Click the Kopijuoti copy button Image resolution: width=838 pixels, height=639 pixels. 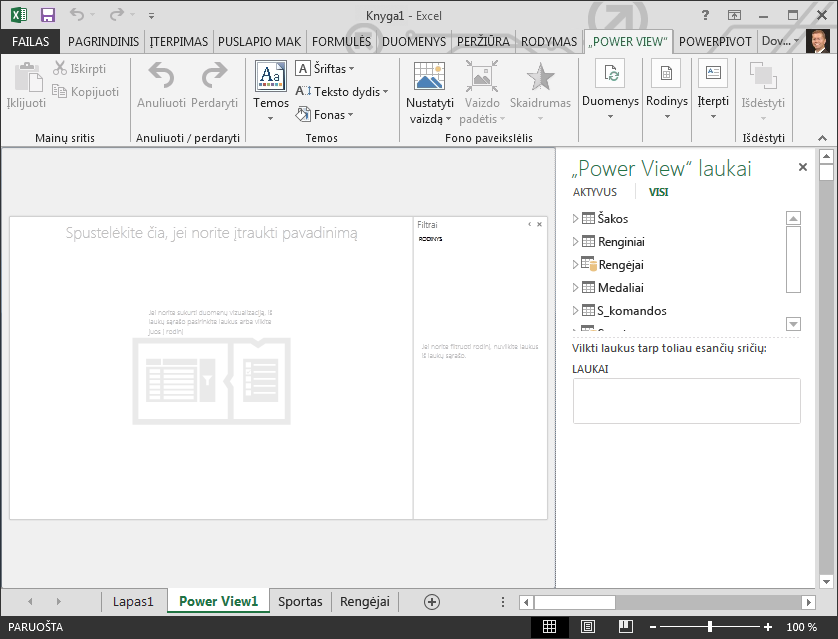click(86, 91)
